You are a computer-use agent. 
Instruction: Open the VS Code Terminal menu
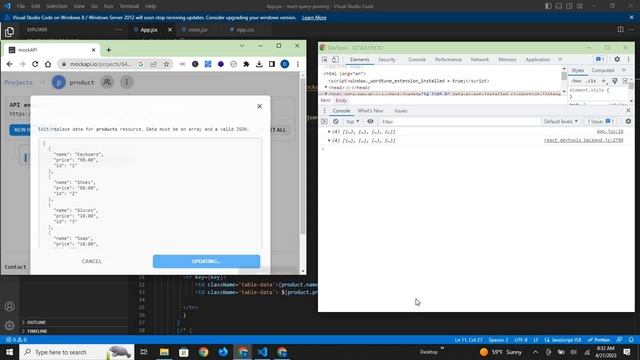coord(129,6)
